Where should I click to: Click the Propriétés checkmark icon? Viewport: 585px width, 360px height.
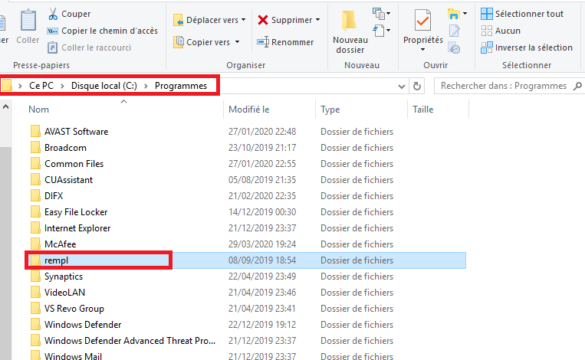pyautogui.click(x=423, y=21)
